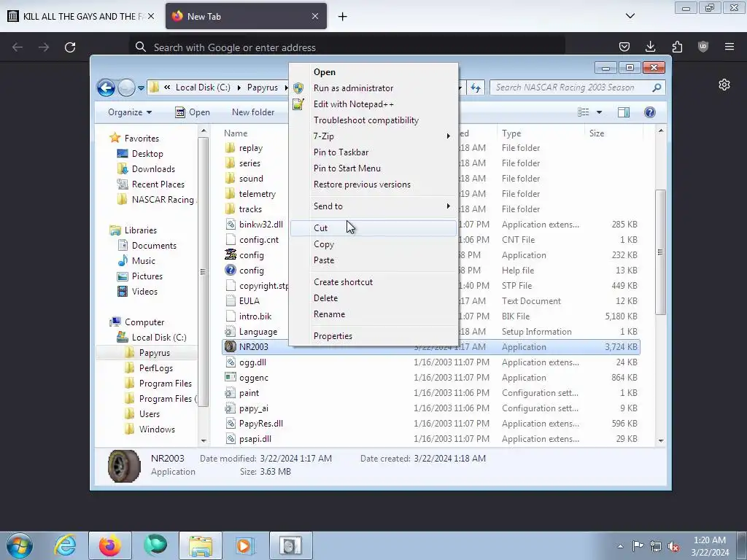Screen dimensions: 747x560
Task: Expand the Send to submenu
Action: [x=373, y=206]
